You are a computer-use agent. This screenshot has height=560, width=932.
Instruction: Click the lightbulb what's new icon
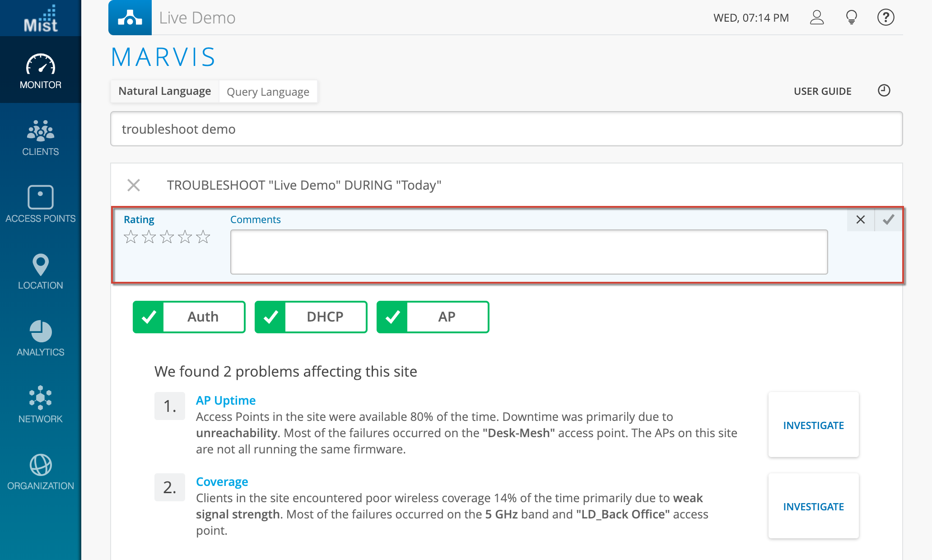[851, 18]
